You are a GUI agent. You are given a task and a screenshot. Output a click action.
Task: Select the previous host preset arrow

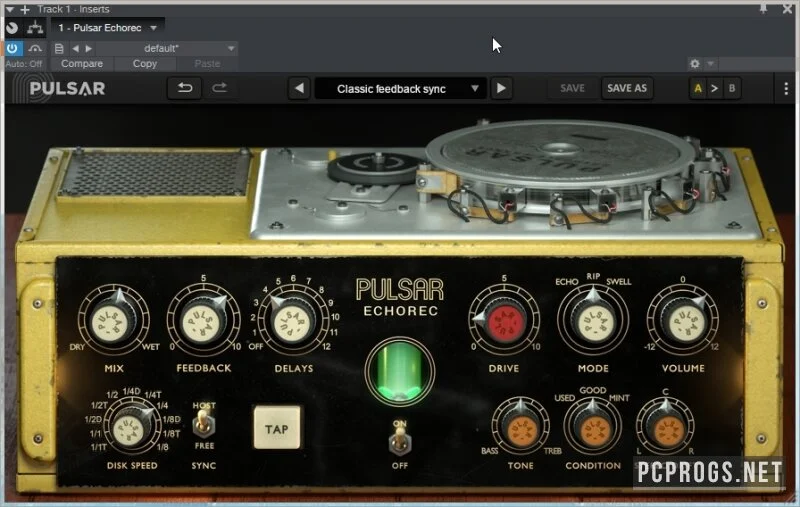(76, 48)
